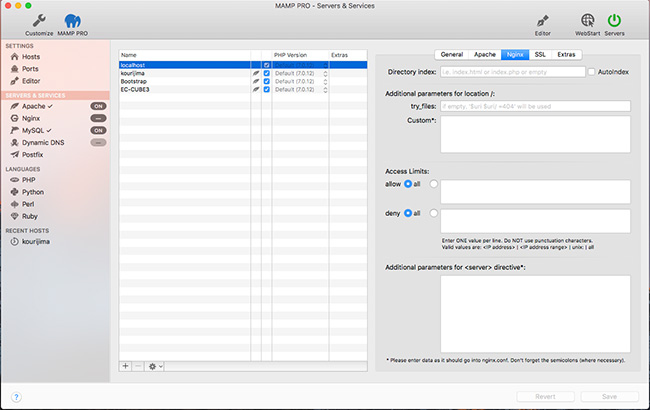Switch to the Nginx tab

pyautogui.click(x=515, y=54)
